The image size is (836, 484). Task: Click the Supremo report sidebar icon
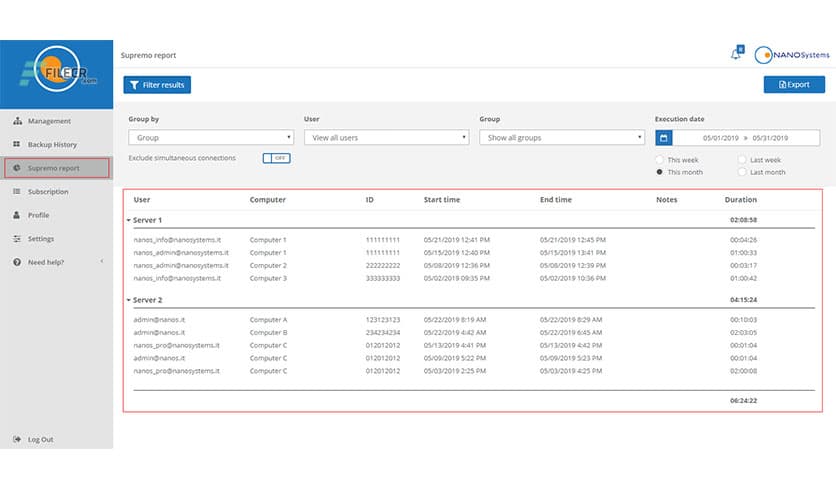17,168
